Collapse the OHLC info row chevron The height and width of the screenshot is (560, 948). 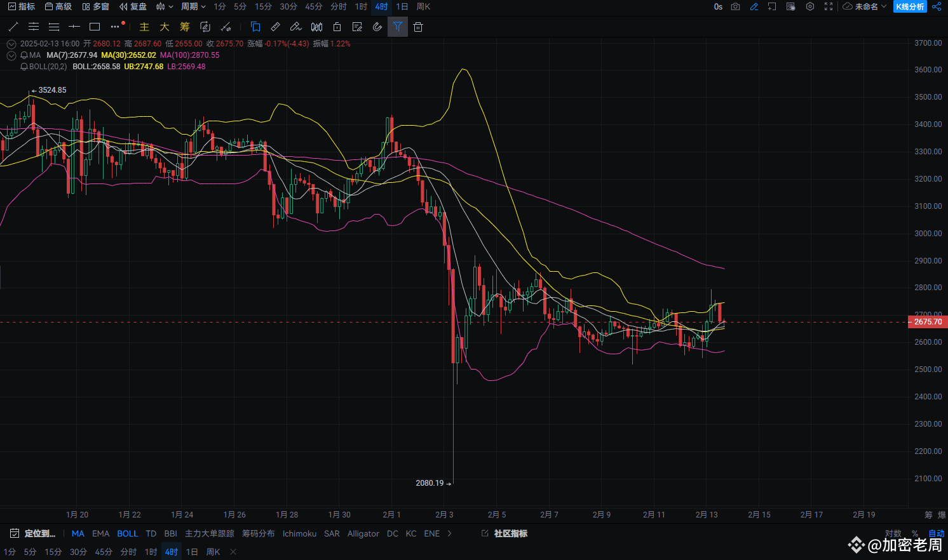(x=11, y=44)
